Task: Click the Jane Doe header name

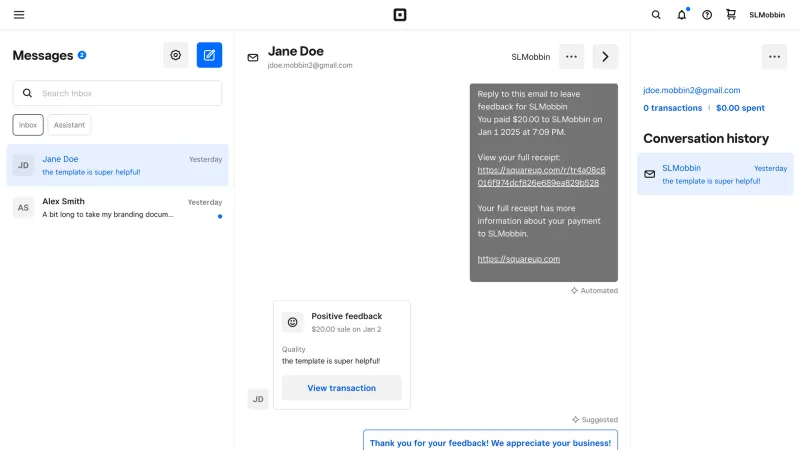Action: pos(295,52)
